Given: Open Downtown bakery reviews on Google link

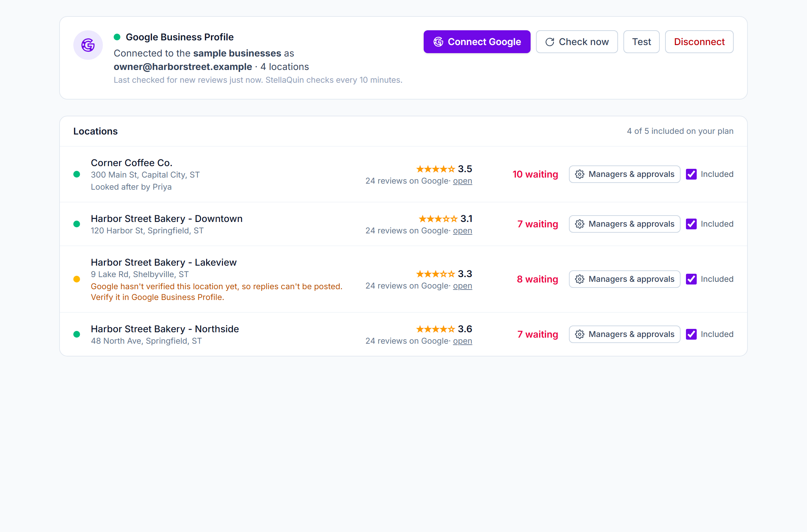Looking at the screenshot, I should (x=462, y=231).
